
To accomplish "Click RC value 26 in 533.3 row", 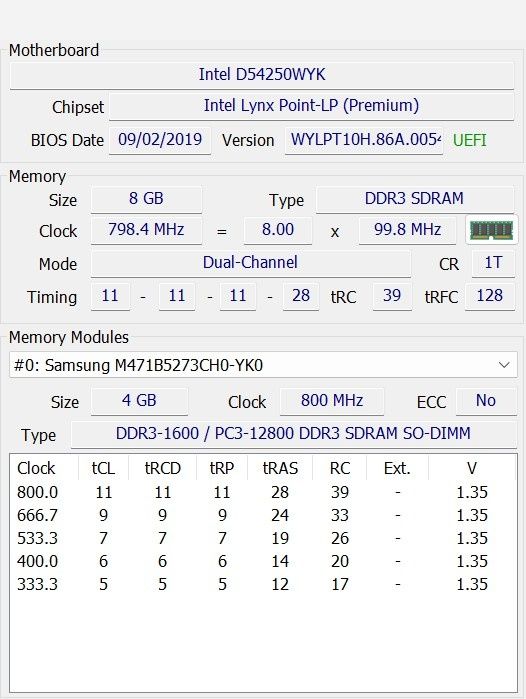I will pos(340,539).
